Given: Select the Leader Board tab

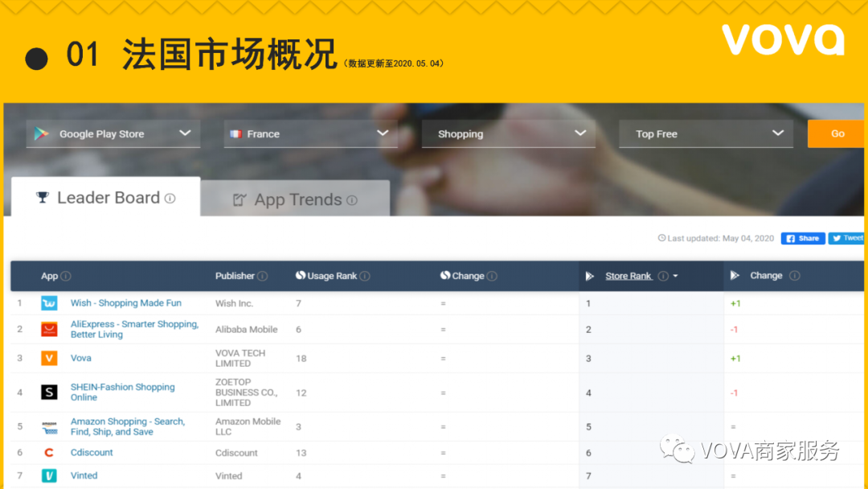Looking at the screenshot, I should click(x=104, y=197).
